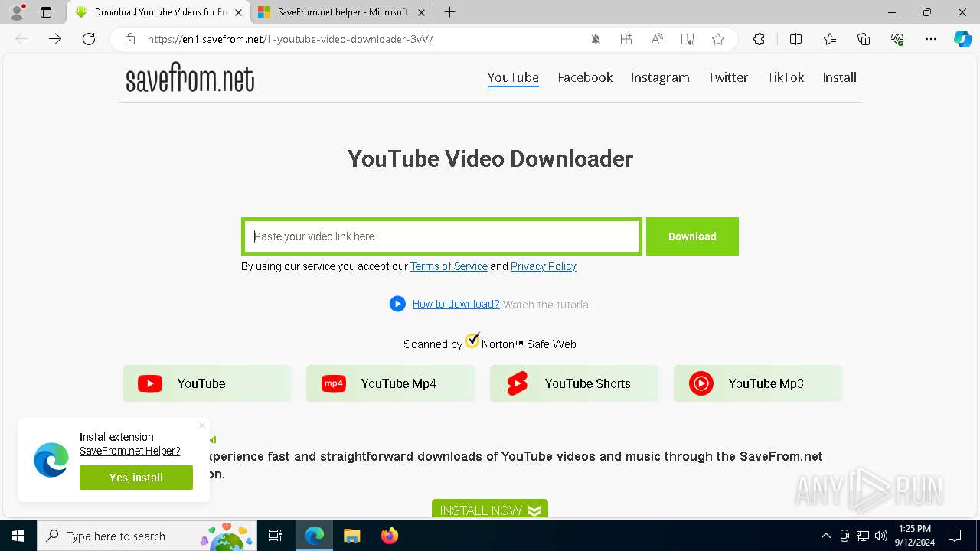The image size is (980, 551).
Task: Open the tab actions menu icon
Action: pos(46,12)
